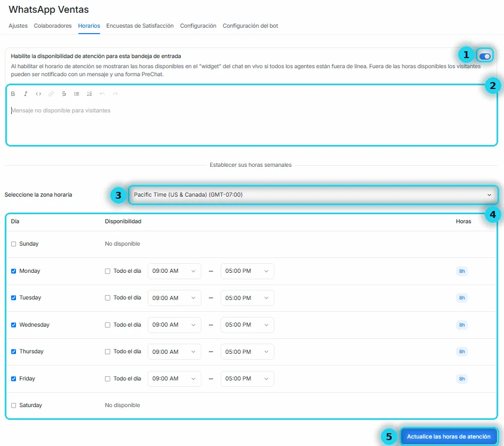Enable 'Todo el día' for Tuesday
The width and height of the screenshot is (504, 446).
(108, 298)
